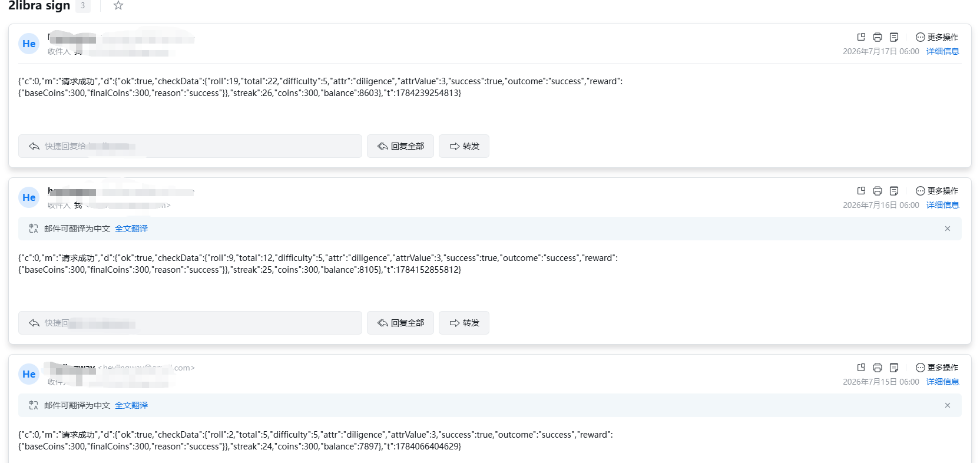This screenshot has width=980, height=463.
Task: Open in new window icon, July 16 email
Action: [x=861, y=191]
